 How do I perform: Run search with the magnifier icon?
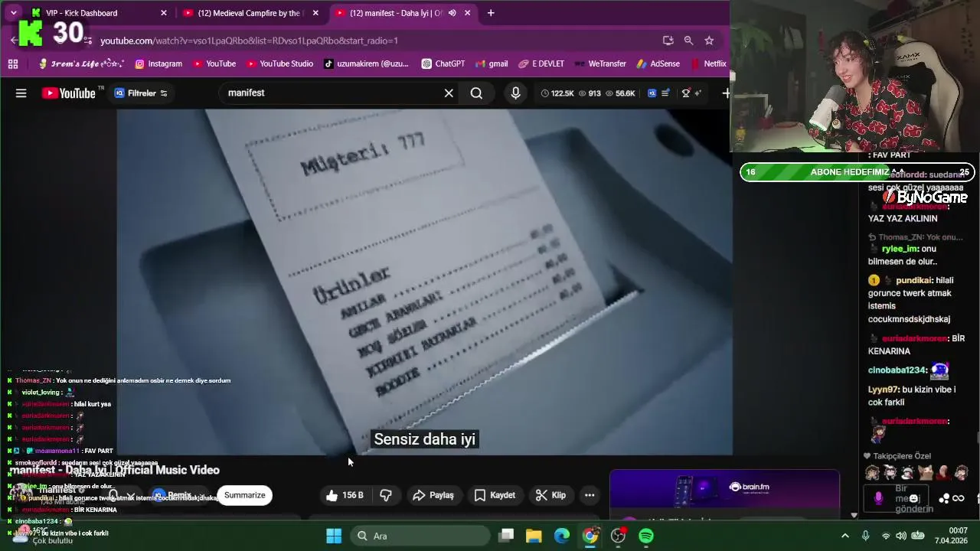(476, 93)
